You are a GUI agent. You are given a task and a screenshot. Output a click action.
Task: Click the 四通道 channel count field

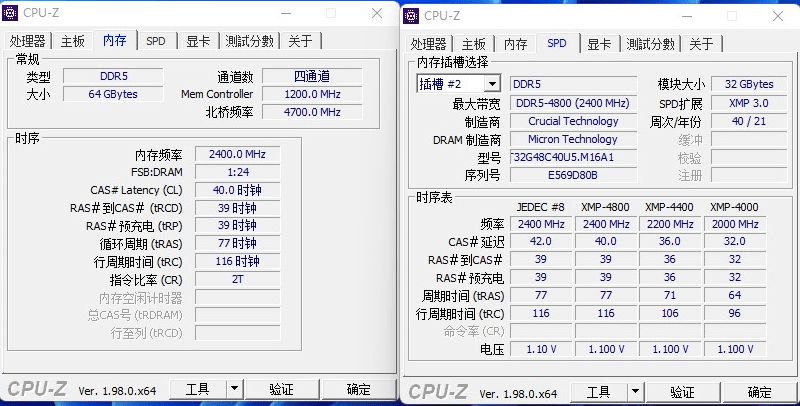(312, 76)
